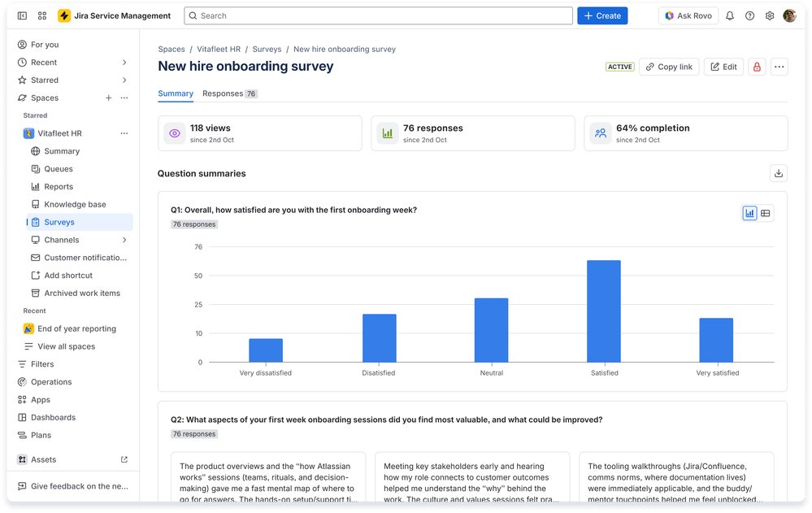Expand the Recent section chevron

[124, 62]
